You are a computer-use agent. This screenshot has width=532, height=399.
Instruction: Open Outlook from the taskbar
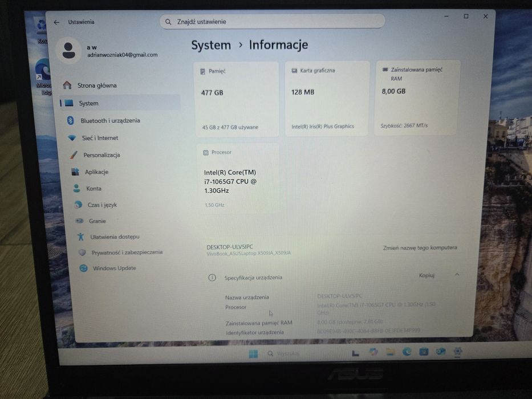pos(440,352)
